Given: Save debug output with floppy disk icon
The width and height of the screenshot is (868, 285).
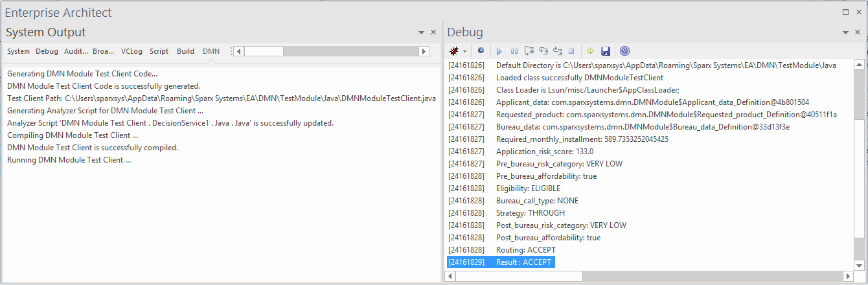Looking at the screenshot, I should [x=606, y=51].
